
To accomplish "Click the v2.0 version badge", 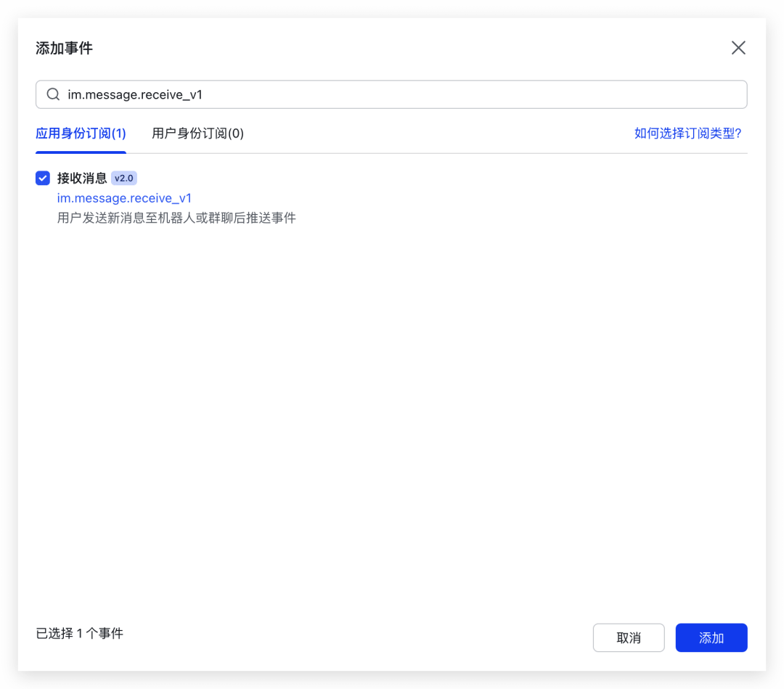I will 123,178.
